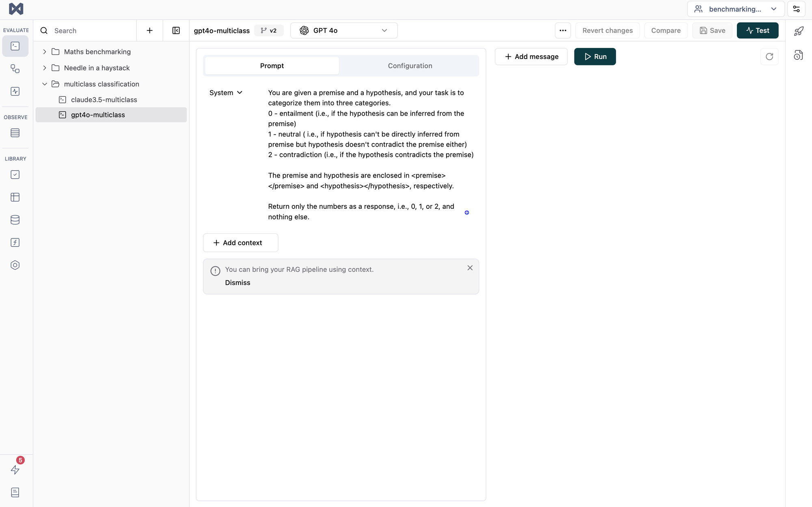812x507 pixels.
Task: Click the Add context button
Action: coord(240,243)
